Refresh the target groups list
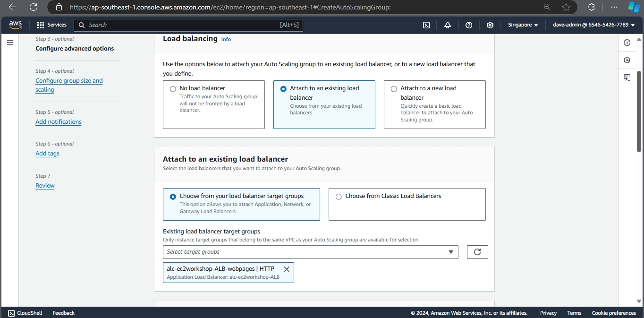The height and width of the screenshot is (318, 644). 477,252
